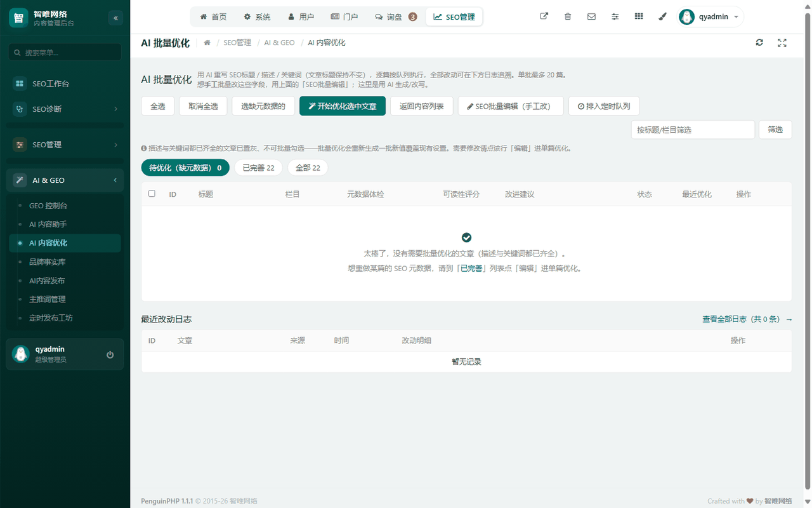This screenshot has width=812, height=508.
Task: Click the 智唯网络 footer link
Action: point(778,501)
